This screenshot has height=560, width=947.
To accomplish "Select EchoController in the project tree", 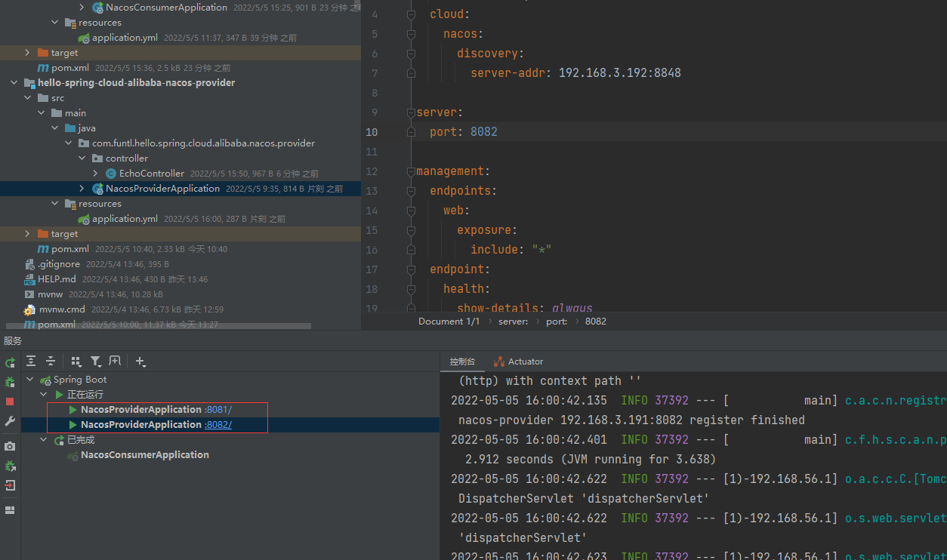I will tap(152, 174).
